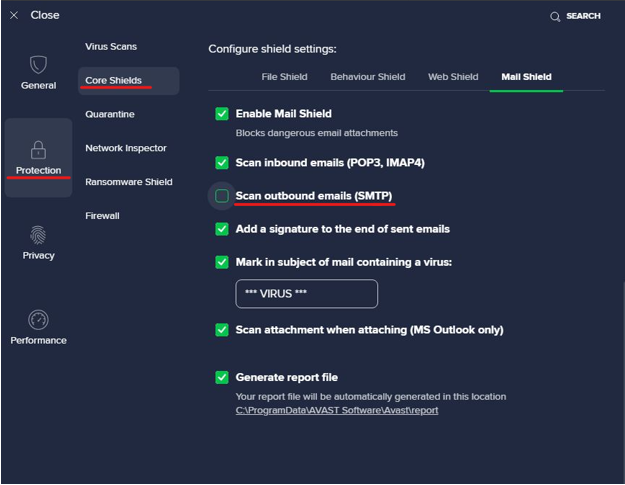Enable Scan outbound emails (SMTP) checkbox
Screen dimensions: 625x485
222,196
